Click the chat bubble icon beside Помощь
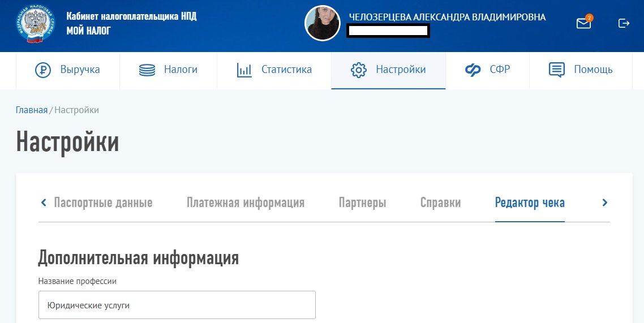 556,70
